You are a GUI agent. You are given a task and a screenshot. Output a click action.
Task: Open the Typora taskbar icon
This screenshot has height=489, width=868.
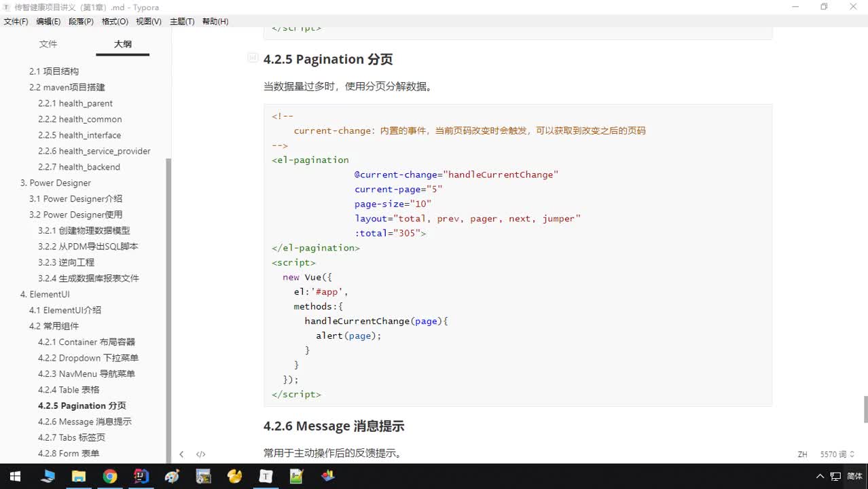[266, 476]
